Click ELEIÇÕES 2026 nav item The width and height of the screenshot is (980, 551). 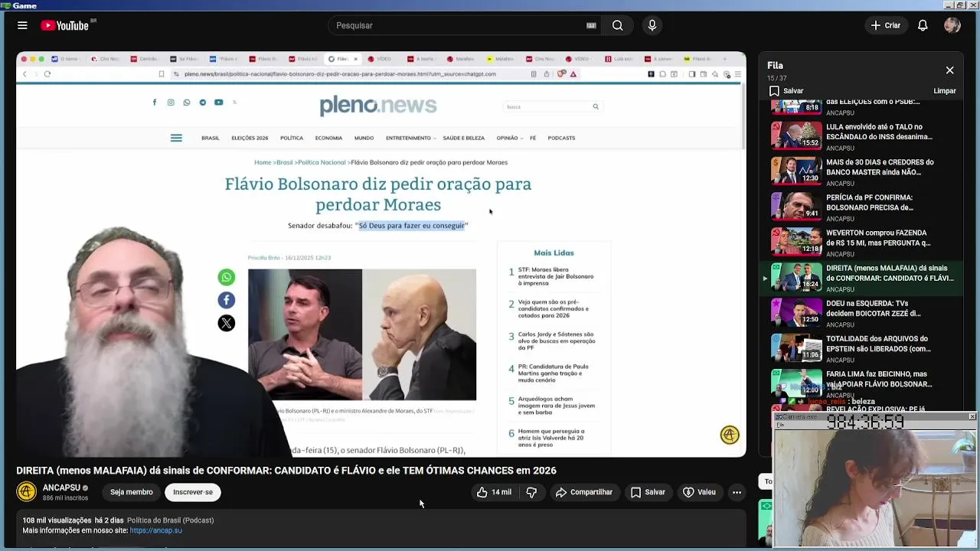(x=250, y=138)
